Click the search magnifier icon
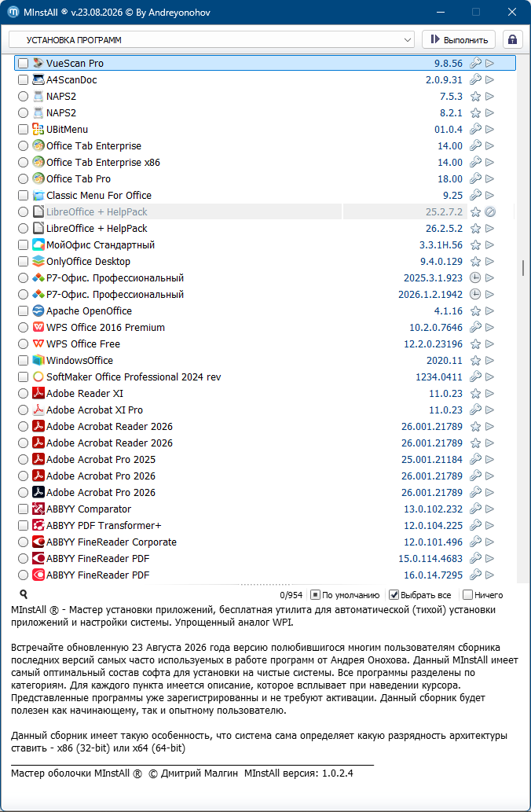The height and width of the screenshot is (812, 531). (x=24, y=594)
